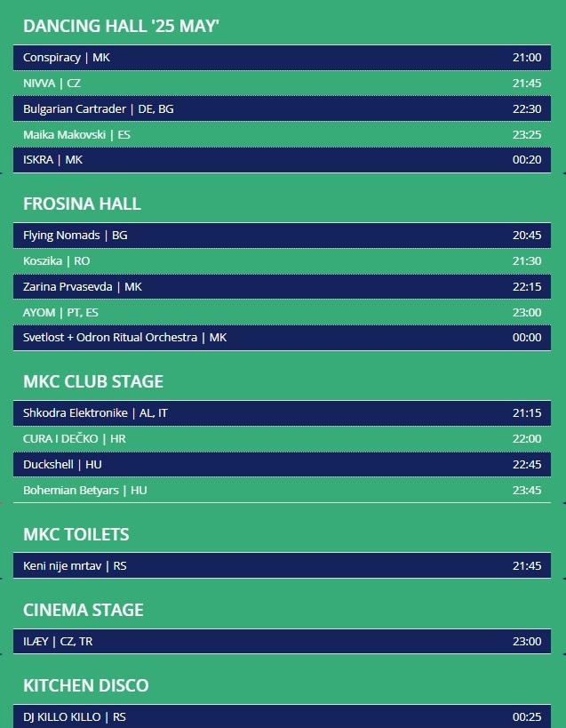Click the KITCHEN DISCO heading
Viewport: 566px width, 728px height.
click(x=86, y=685)
